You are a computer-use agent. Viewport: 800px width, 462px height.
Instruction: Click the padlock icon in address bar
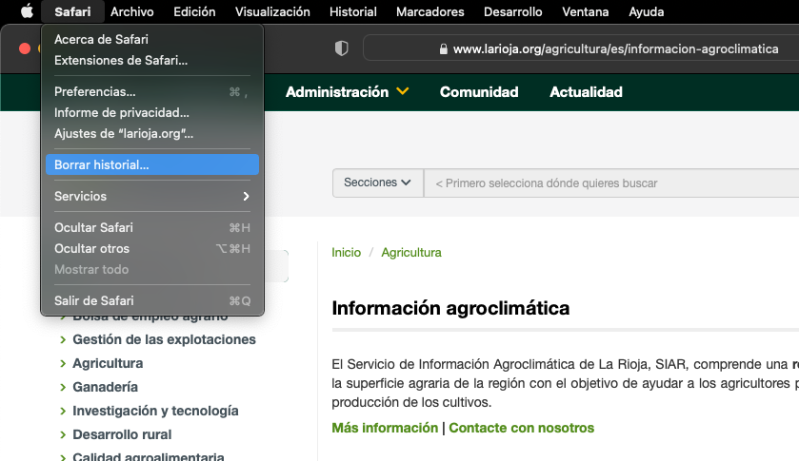pos(444,49)
